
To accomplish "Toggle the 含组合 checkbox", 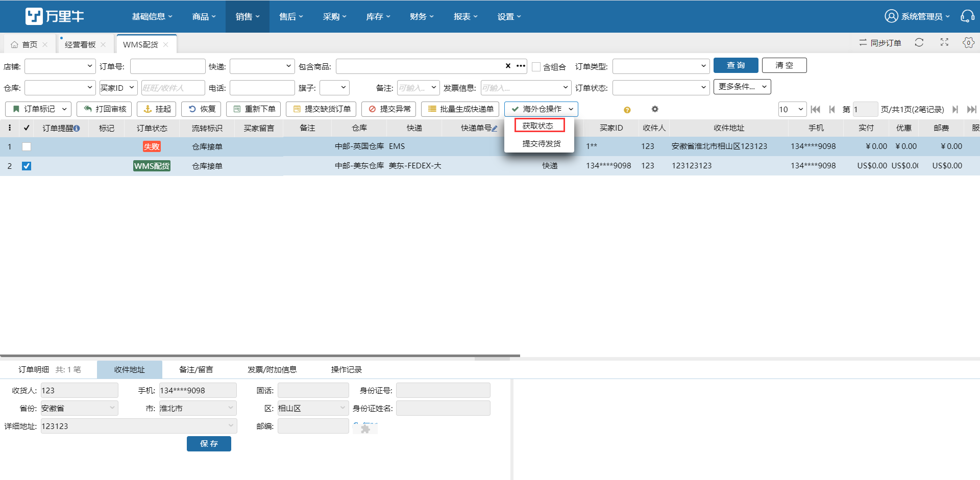I will coord(536,67).
